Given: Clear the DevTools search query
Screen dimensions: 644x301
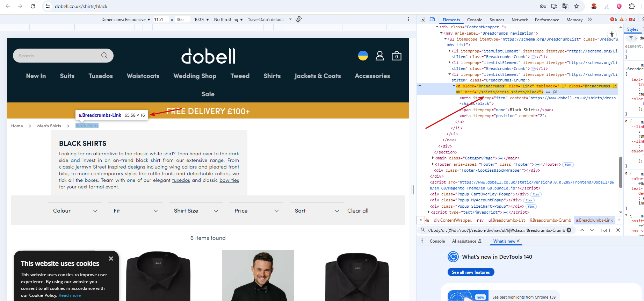Looking at the screenshot, I should pos(569,230).
